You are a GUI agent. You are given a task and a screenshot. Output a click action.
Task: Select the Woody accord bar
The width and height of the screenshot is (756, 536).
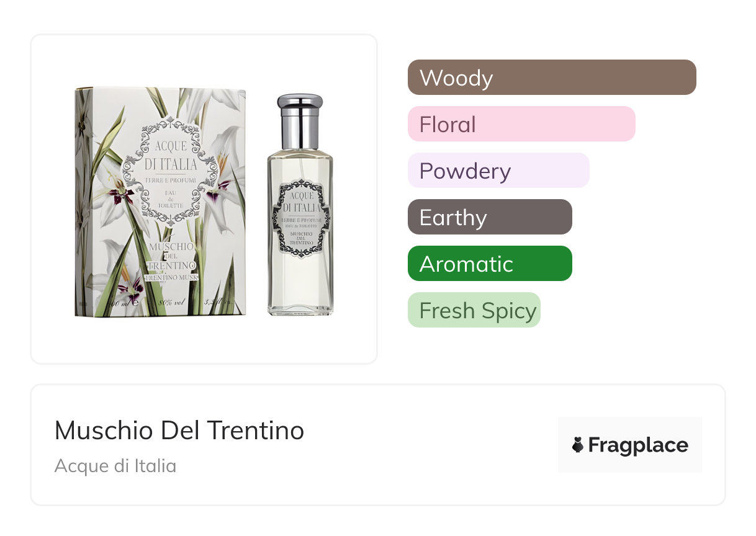[x=552, y=78]
